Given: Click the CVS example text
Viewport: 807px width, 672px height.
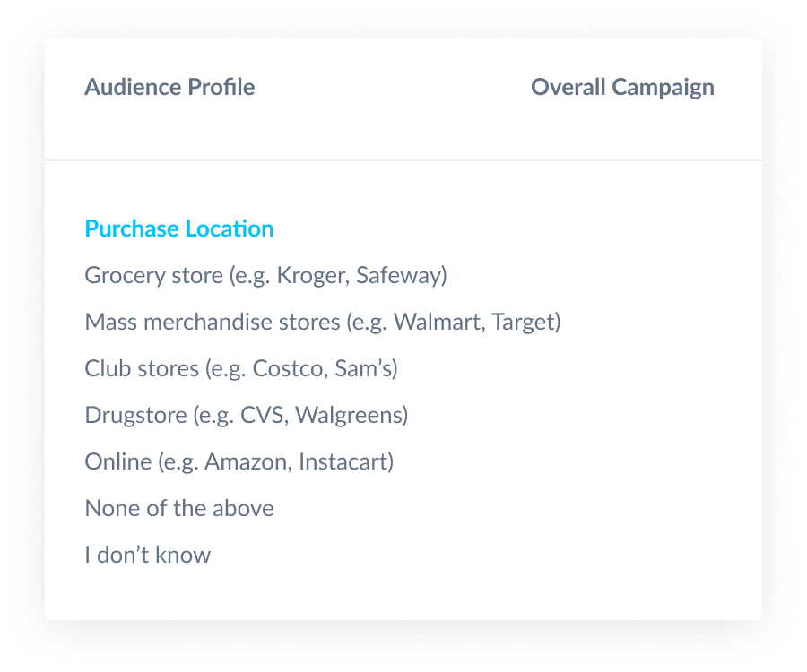Looking at the screenshot, I should click(264, 415).
